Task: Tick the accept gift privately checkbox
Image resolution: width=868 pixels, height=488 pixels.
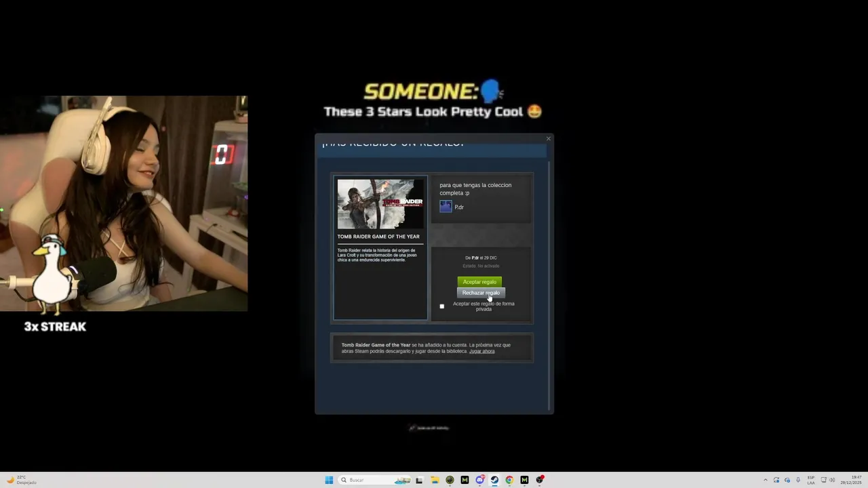Action: coord(442,306)
